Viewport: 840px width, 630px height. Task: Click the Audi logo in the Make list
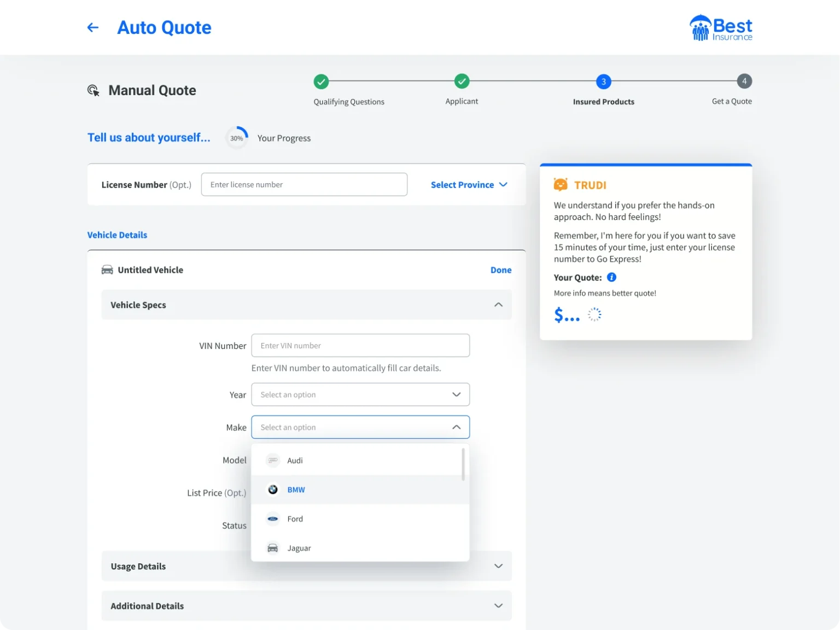[273, 460]
